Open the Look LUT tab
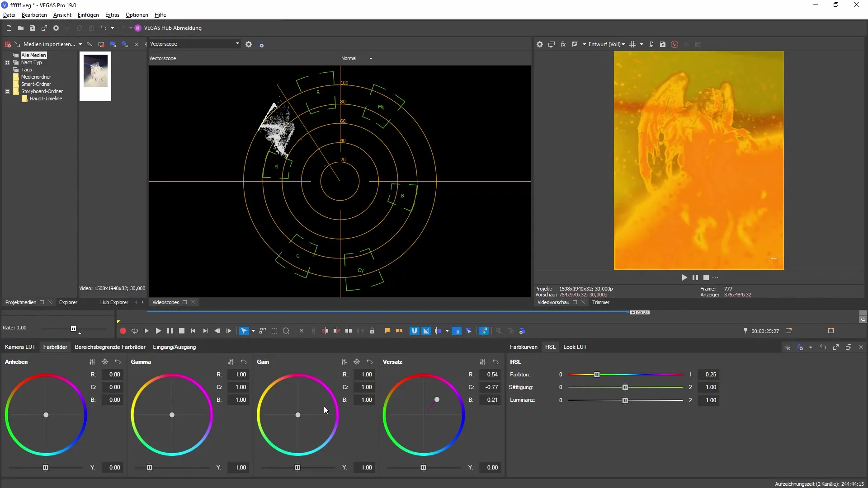868x488 pixels. point(575,347)
